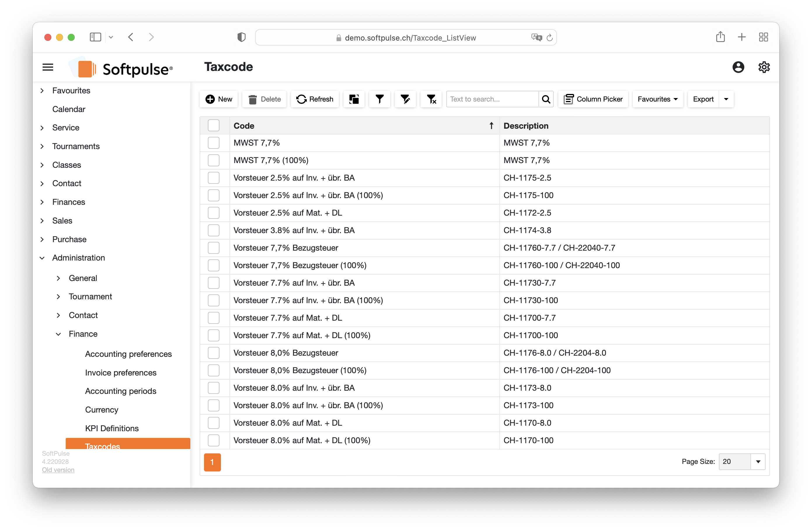
Task: Open Calendar in the sidebar
Action: pyautogui.click(x=69, y=109)
